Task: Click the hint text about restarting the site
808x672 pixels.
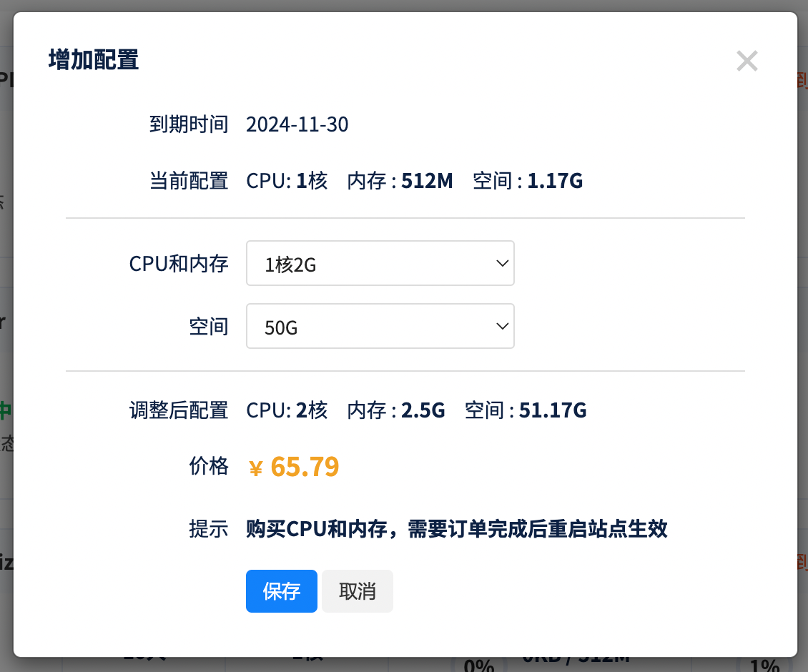Action: tap(456, 530)
